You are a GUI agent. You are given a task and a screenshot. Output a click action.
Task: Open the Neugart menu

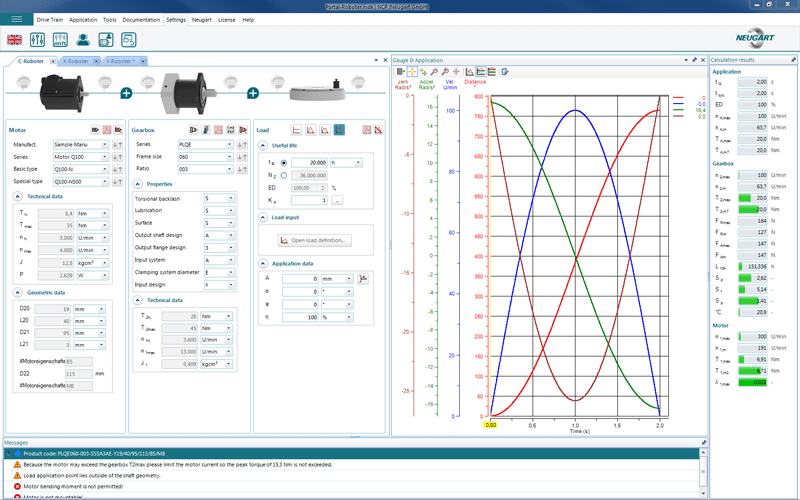(x=202, y=20)
